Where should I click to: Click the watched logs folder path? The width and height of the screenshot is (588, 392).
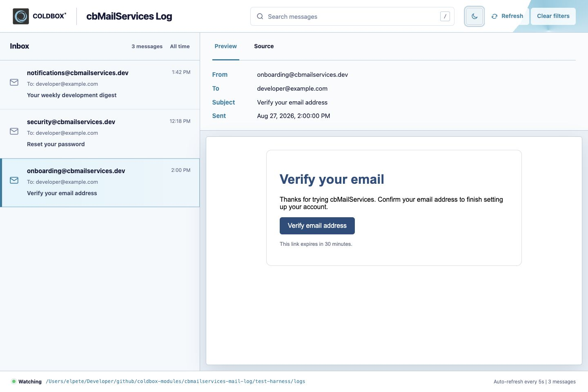[x=176, y=381]
